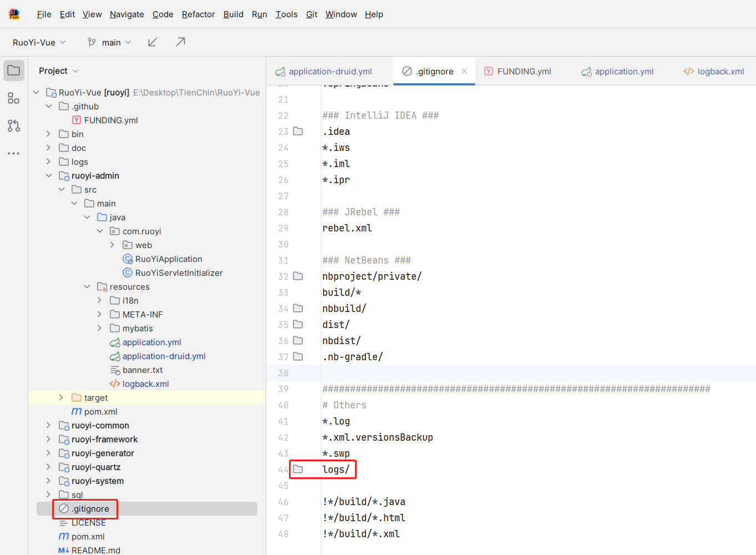Place cursor on *.xml.versionsBackup line
Screen dimensions: 756x555
[x=378, y=437]
